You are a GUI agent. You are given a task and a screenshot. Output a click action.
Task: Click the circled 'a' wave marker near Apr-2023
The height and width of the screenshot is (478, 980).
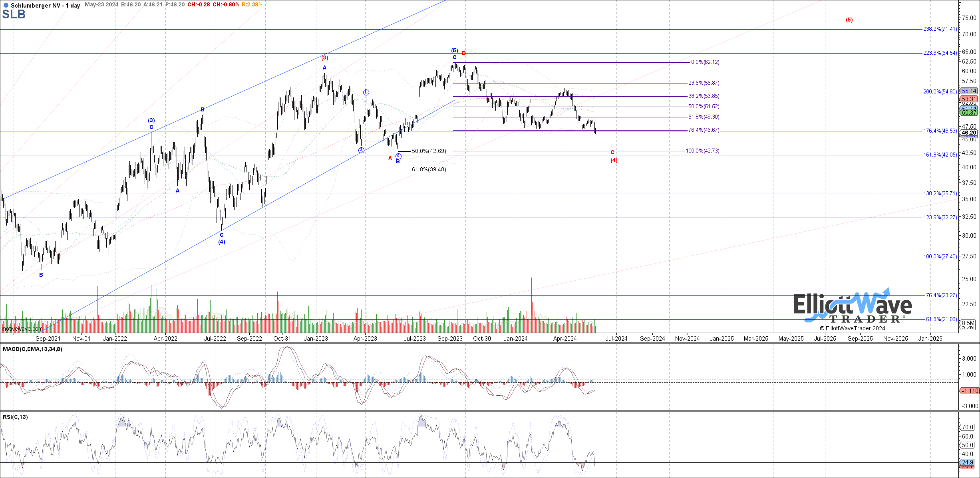click(361, 150)
